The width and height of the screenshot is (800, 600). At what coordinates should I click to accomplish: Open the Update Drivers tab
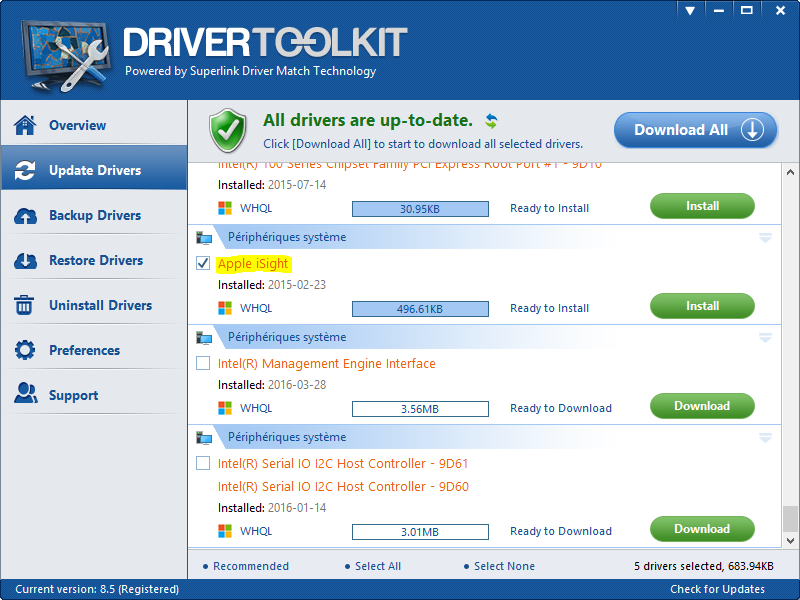(x=94, y=171)
